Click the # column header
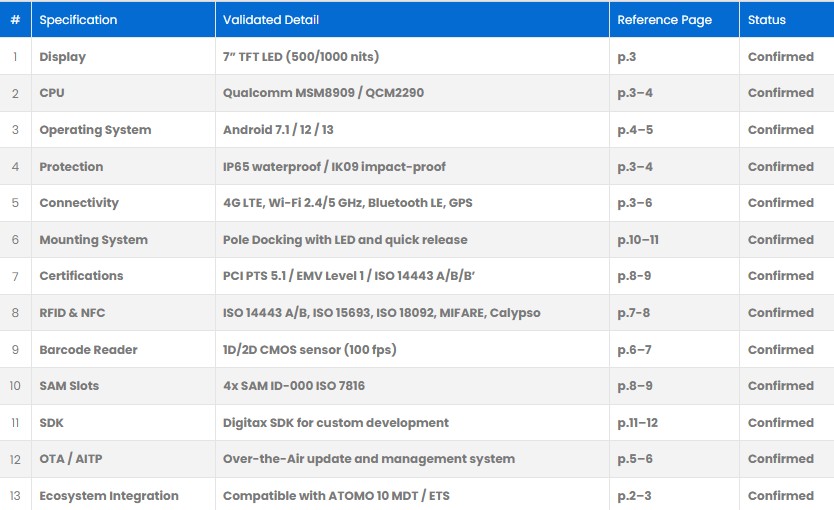The image size is (834, 510). click(15, 20)
